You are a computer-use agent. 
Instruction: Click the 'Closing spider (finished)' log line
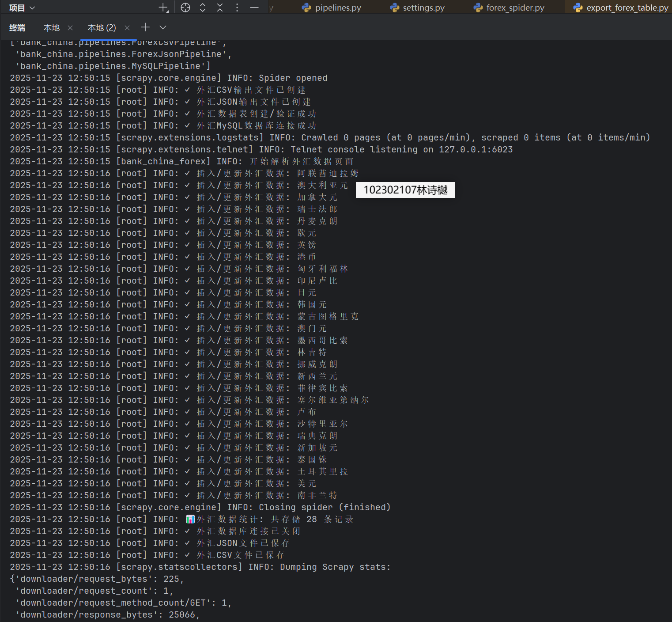point(200,507)
